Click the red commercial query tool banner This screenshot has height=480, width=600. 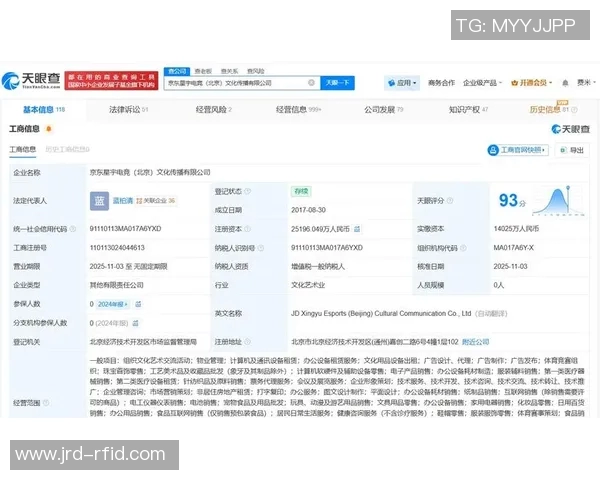point(111,80)
